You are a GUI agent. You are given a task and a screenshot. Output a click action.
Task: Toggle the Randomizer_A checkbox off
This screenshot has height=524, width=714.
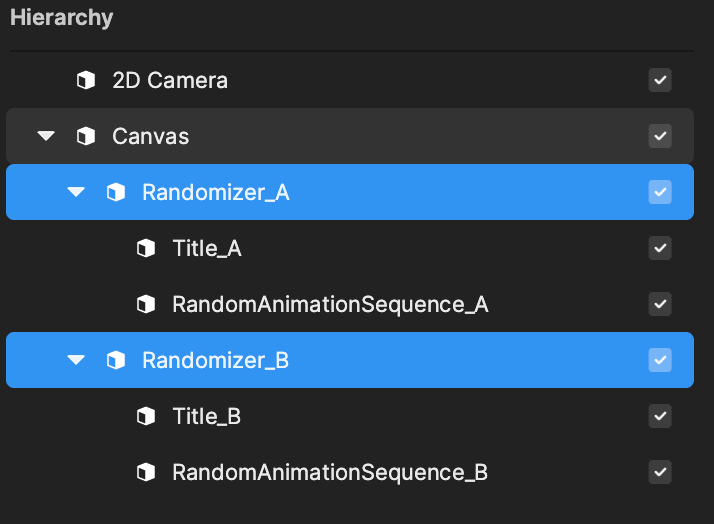[x=660, y=192]
